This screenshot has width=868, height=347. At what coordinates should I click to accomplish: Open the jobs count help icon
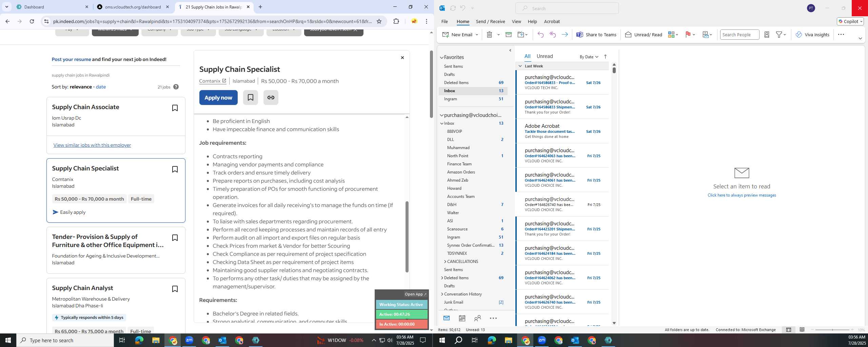(176, 87)
